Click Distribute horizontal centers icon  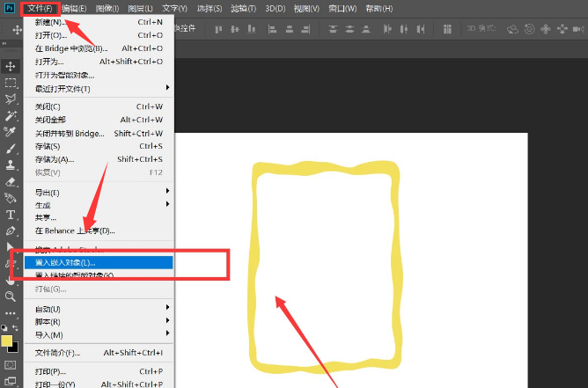coord(404,29)
